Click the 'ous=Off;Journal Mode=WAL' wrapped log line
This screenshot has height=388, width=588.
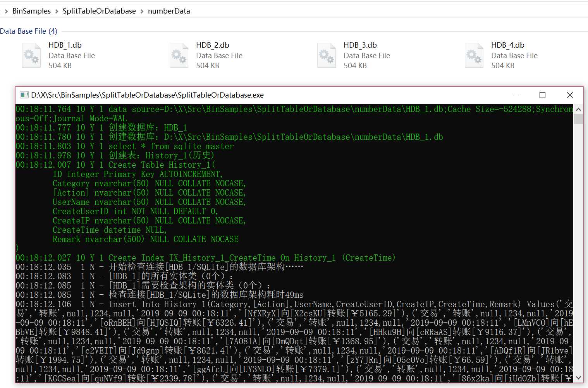point(71,118)
